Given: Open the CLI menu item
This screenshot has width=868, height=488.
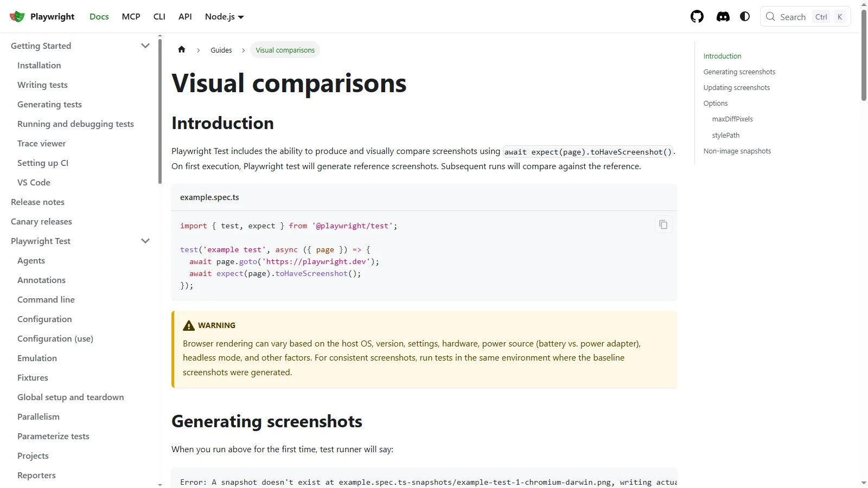Looking at the screenshot, I should (159, 17).
